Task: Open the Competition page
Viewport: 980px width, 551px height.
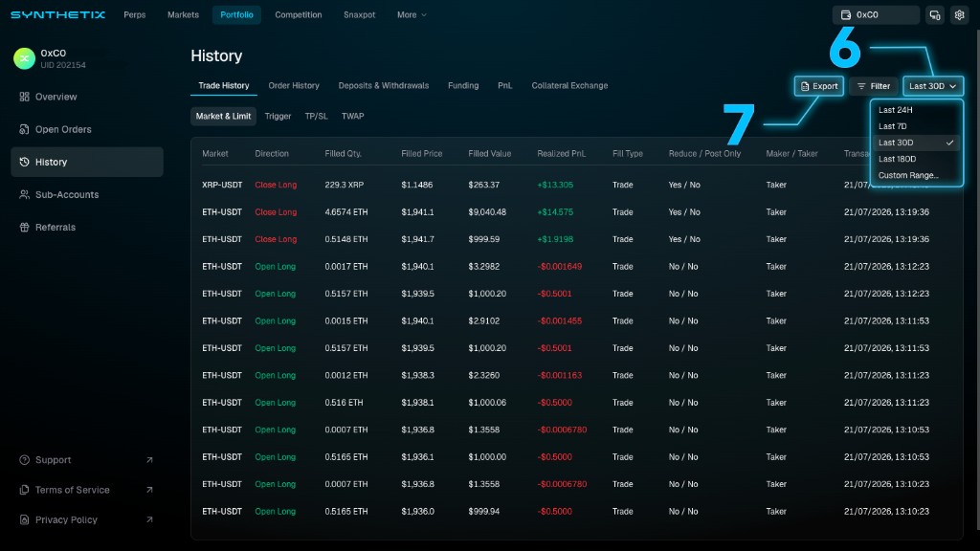Action: [x=299, y=15]
